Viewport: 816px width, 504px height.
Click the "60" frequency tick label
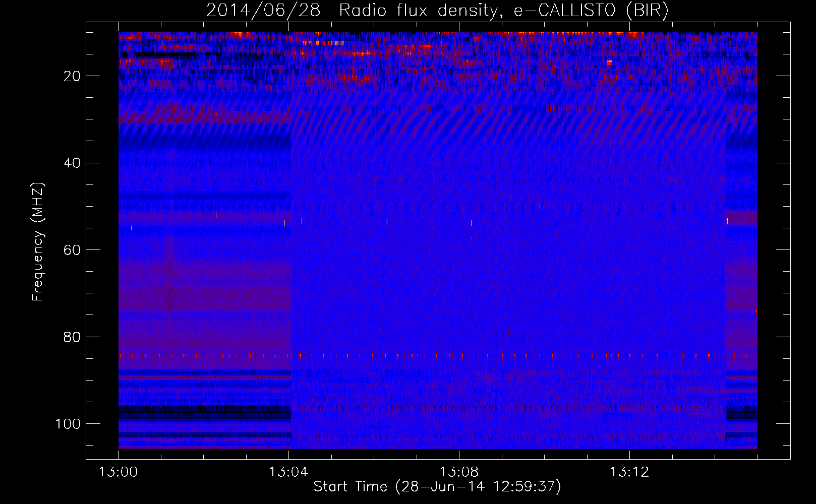[72, 250]
